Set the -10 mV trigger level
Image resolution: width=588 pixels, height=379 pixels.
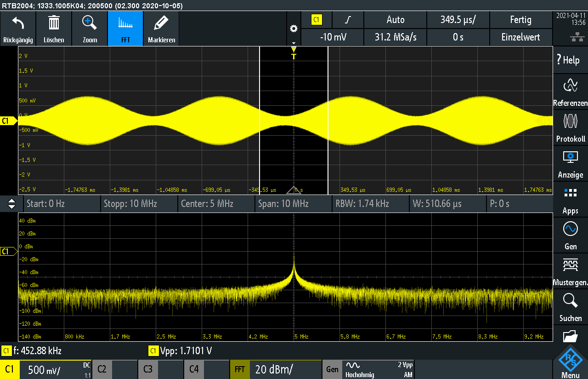pos(332,37)
